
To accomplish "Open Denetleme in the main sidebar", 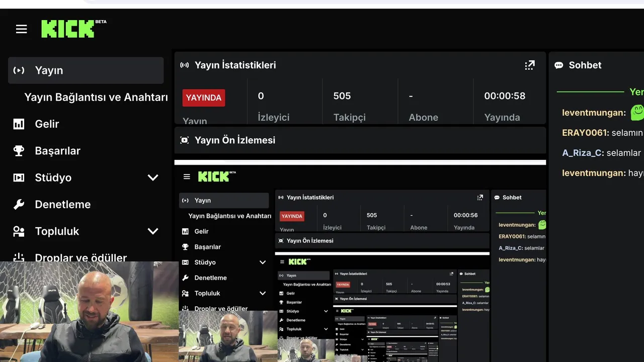I will [x=62, y=204].
